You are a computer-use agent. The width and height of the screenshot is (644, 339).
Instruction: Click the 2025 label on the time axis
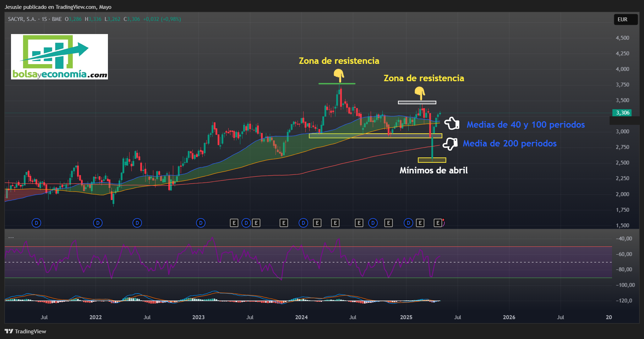406,317
